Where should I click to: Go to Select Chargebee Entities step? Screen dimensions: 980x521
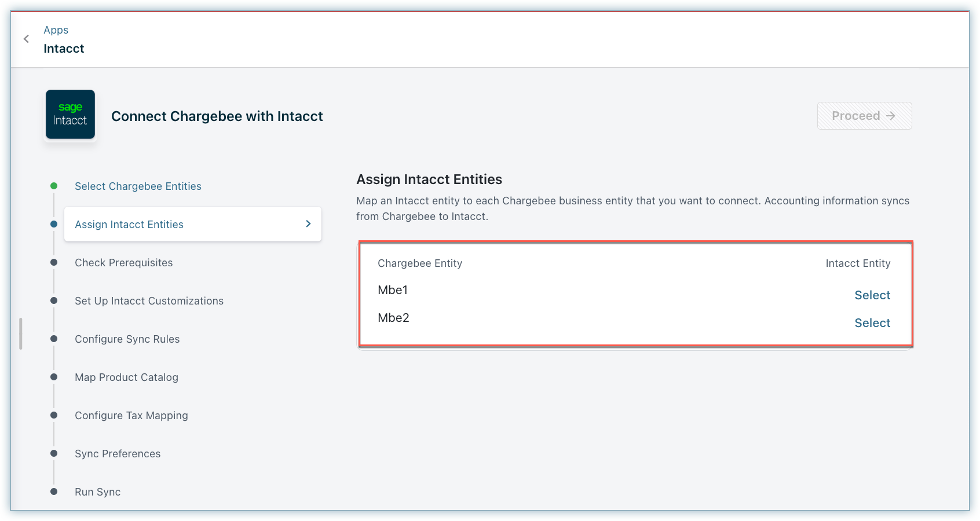click(138, 186)
